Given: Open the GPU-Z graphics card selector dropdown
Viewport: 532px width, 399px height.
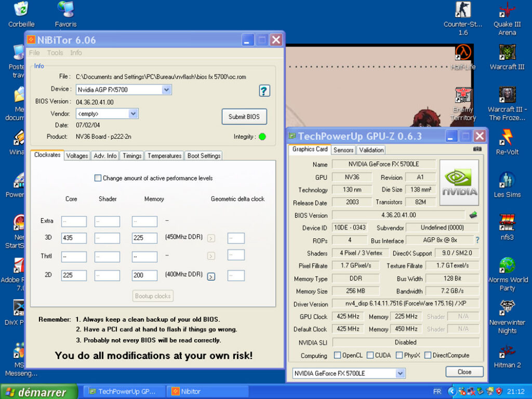Looking at the screenshot, I should (400, 373).
